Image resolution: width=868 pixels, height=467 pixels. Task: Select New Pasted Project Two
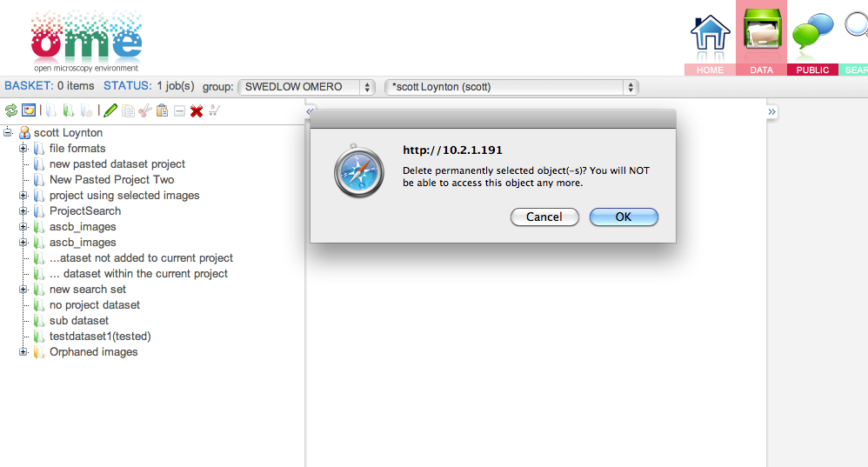(x=111, y=180)
